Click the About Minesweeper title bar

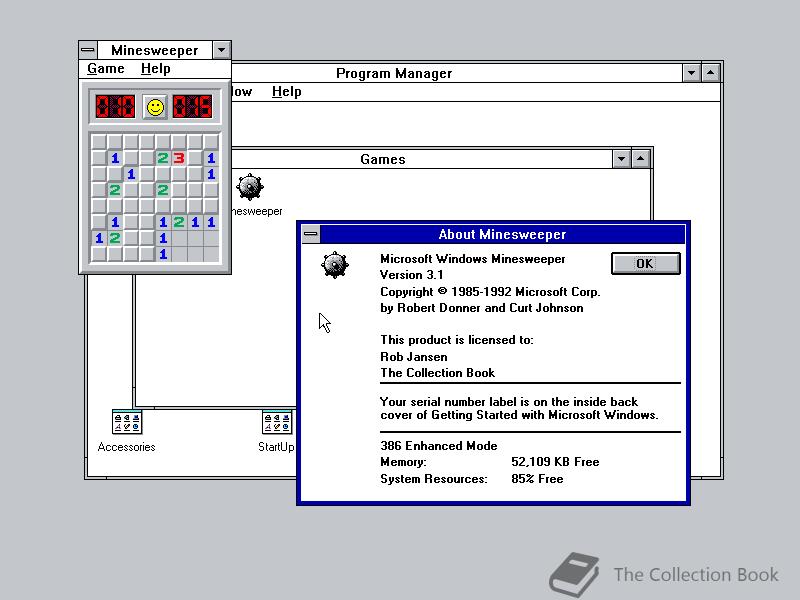click(502, 234)
